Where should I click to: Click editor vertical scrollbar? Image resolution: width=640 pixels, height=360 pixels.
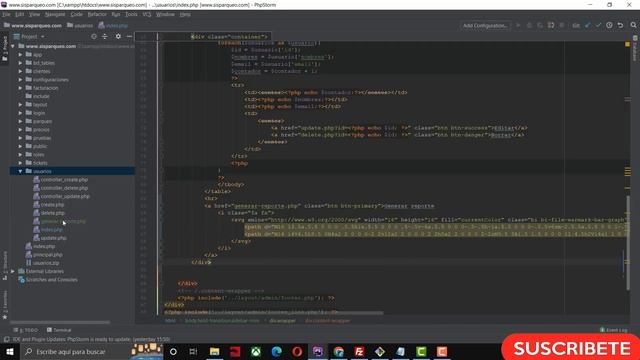point(628,243)
